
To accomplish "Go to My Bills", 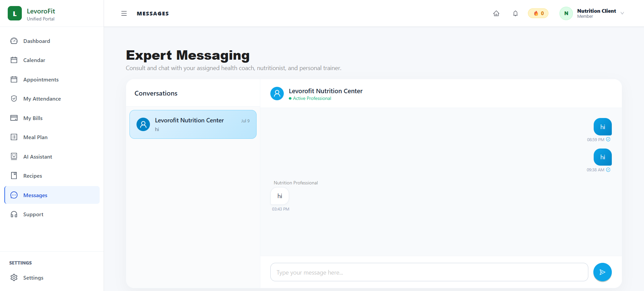I will (x=52, y=118).
